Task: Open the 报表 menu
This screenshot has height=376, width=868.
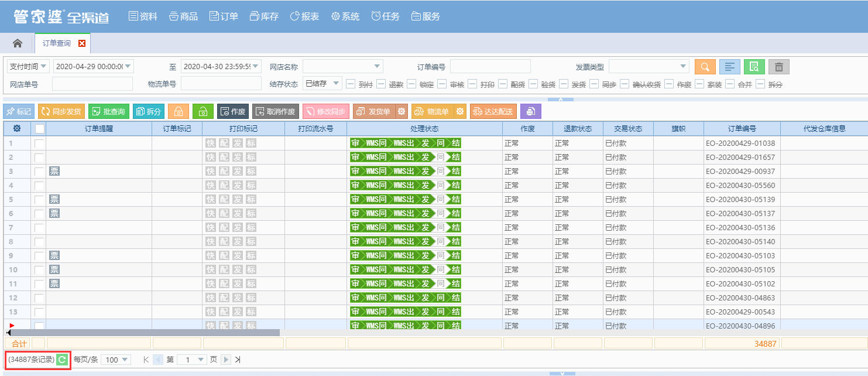Action: [x=304, y=16]
